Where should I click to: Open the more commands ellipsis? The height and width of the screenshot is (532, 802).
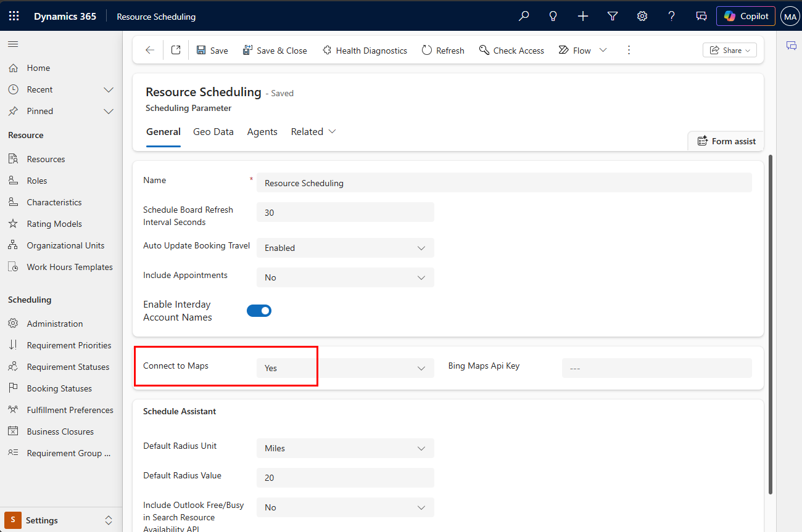[x=629, y=51]
